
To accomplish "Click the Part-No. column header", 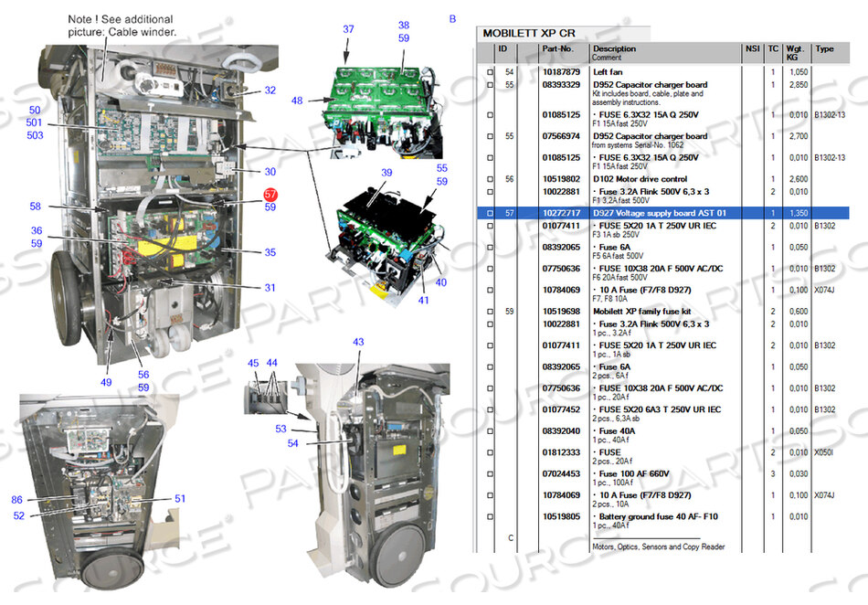I will coord(557,48).
